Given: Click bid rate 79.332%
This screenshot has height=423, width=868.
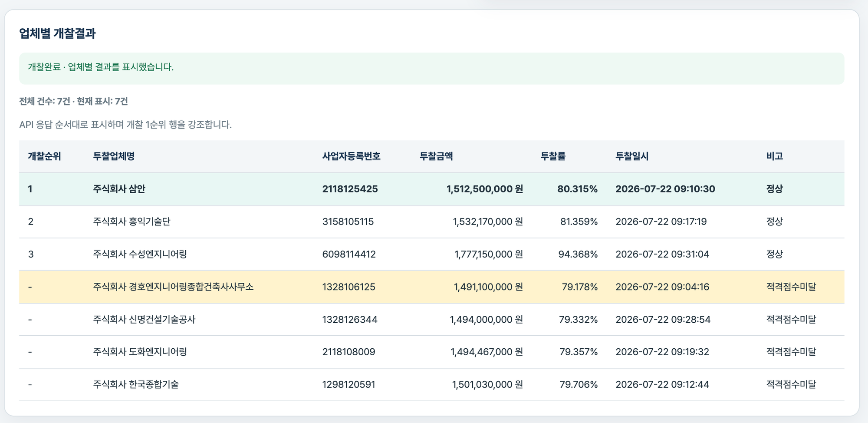Looking at the screenshot, I should pos(578,320).
